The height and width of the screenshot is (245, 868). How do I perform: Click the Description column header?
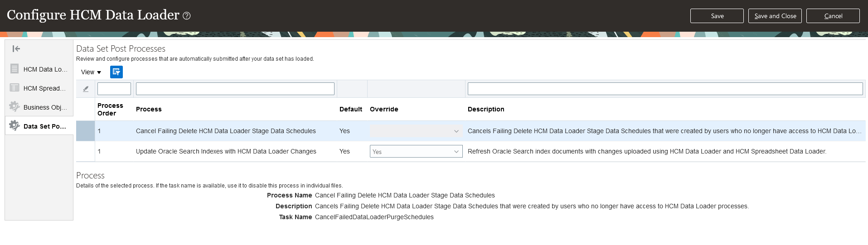click(486, 109)
